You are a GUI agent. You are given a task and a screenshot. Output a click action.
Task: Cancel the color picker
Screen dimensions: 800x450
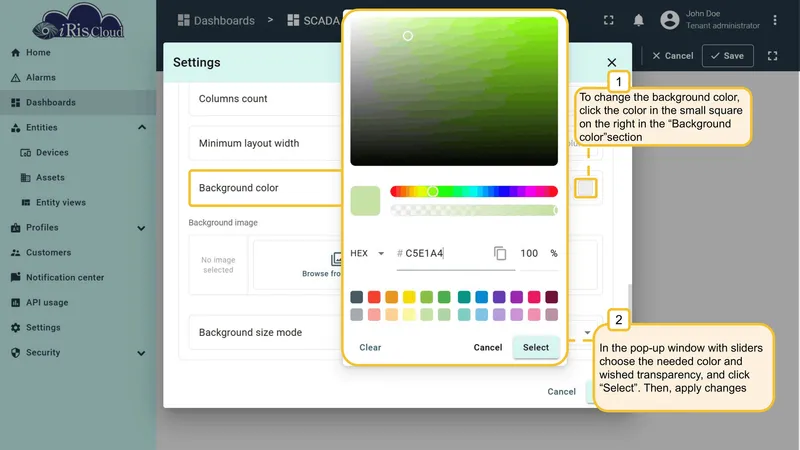point(488,347)
